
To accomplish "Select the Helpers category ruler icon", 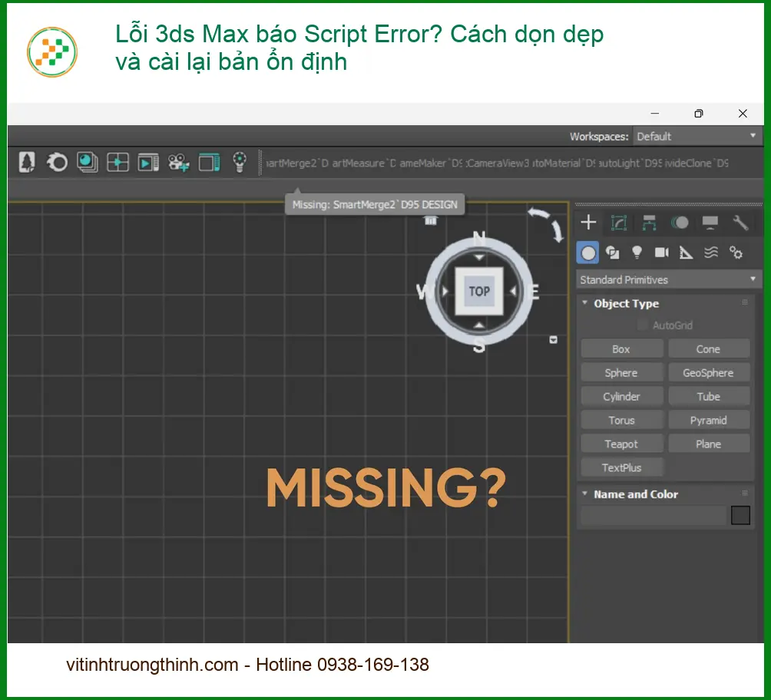I will click(x=686, y=253).
